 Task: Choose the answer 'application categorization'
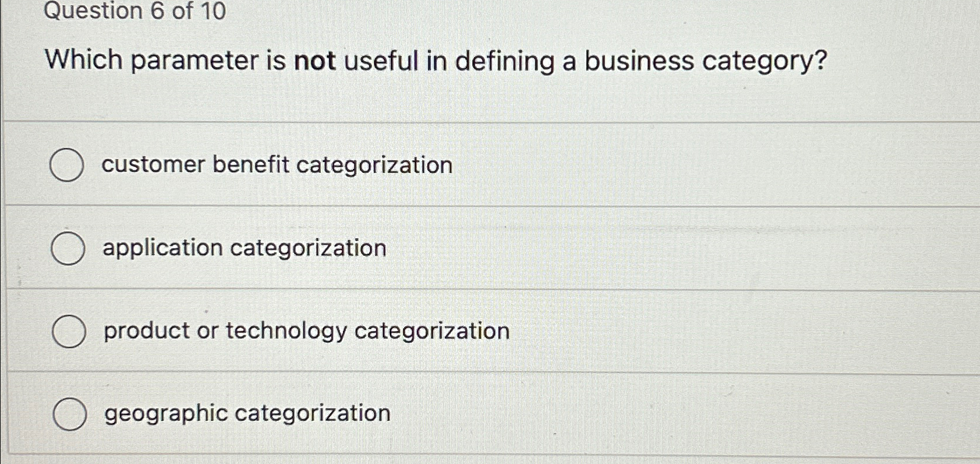[243, 248]
